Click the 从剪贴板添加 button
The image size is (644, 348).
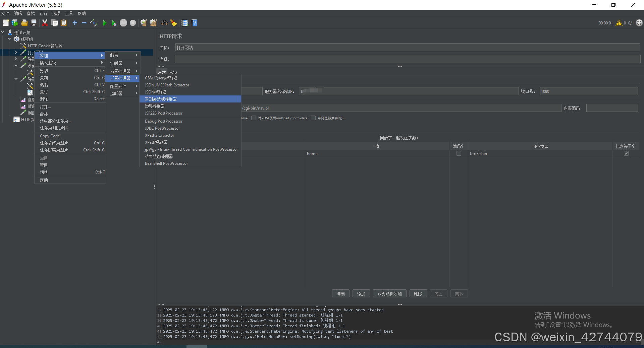click(x=390, y=294)
